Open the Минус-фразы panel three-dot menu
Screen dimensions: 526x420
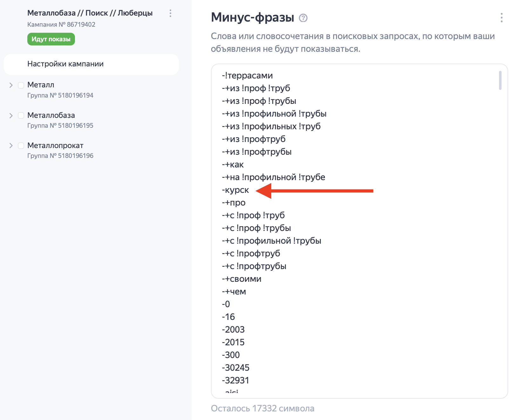tap(502, 18)
